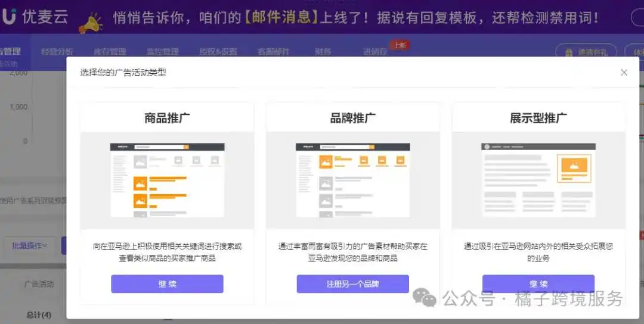Open the 经营分析 menu
The height and width of the screenshot is (324, 644).
point(57,52)
